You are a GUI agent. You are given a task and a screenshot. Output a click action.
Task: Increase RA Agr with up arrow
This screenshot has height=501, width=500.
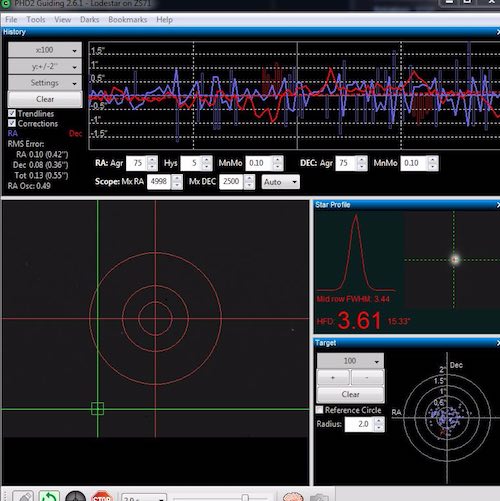coord(152,160)
